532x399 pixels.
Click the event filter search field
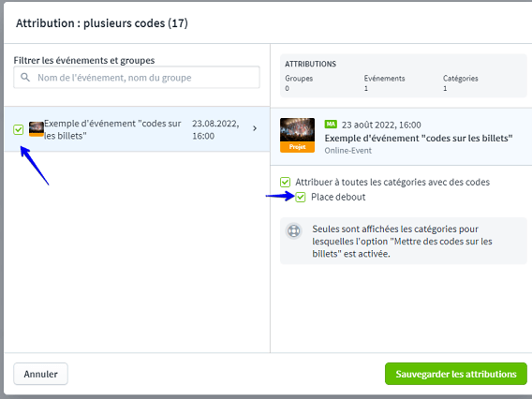137,78
